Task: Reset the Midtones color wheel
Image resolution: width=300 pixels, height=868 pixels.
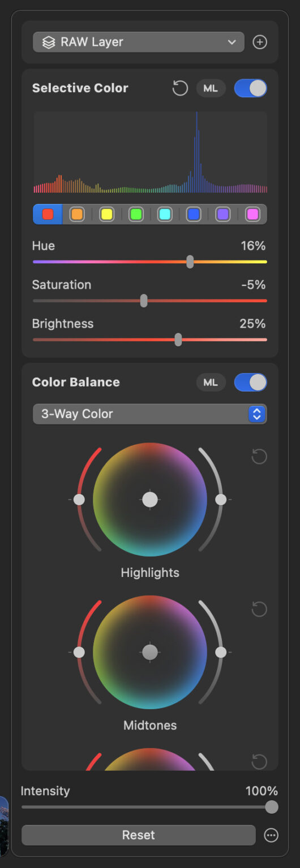Action: [x=259, y=609]
